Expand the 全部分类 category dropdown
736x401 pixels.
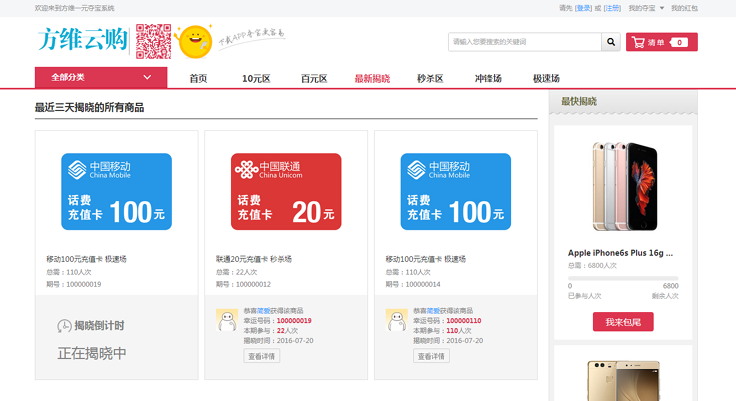tap(101, 77)
